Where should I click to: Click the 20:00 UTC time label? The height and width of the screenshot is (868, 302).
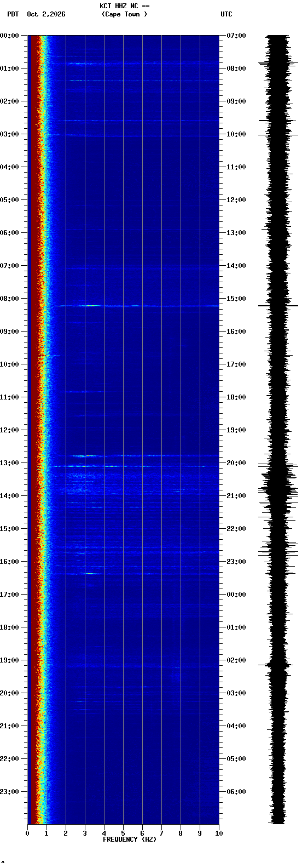(x=236, y=463)
